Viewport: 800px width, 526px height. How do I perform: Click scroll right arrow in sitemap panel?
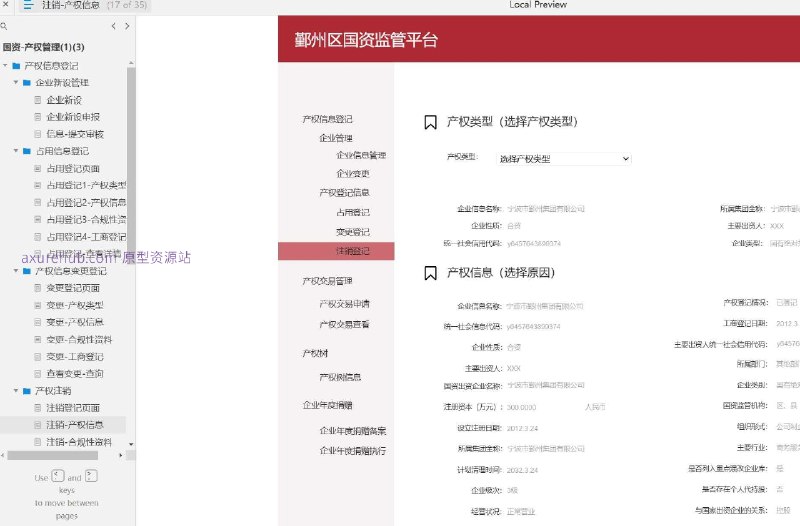pos(120,455)
